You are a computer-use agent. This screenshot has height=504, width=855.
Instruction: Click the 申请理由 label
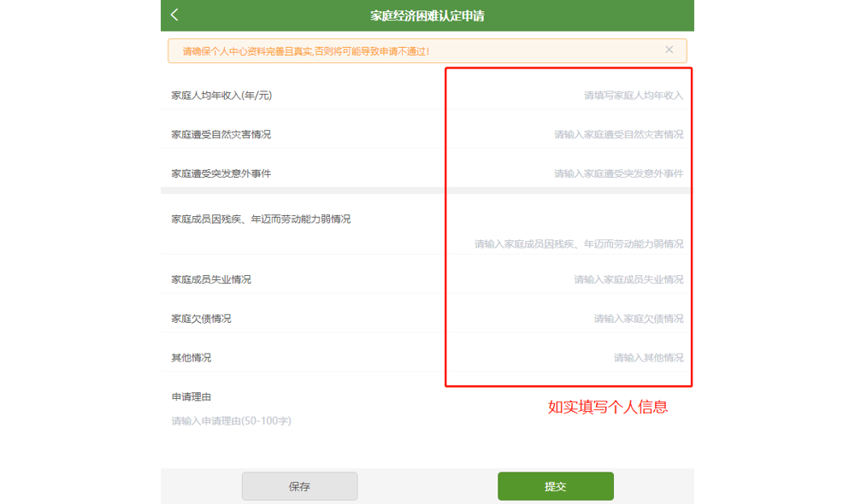point(191,397)
